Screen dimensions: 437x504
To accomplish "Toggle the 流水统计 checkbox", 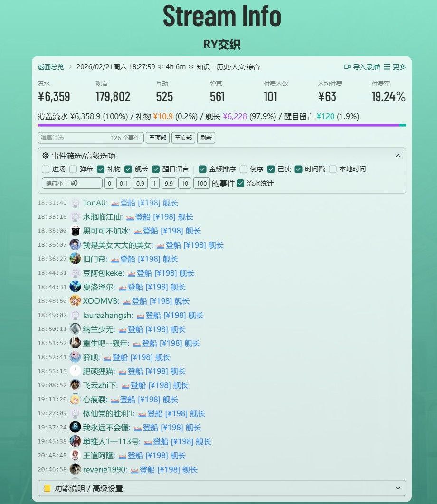I will pos(240,183).
